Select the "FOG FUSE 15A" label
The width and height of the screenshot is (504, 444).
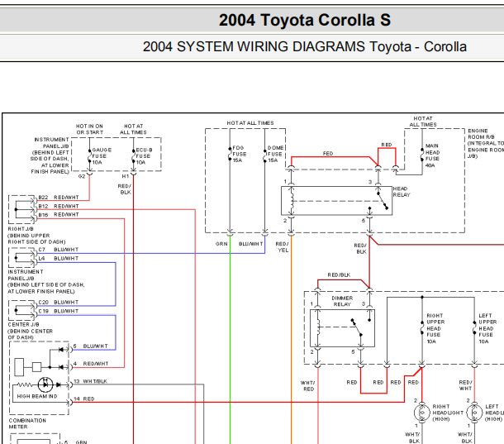click(x=239, y=154)
